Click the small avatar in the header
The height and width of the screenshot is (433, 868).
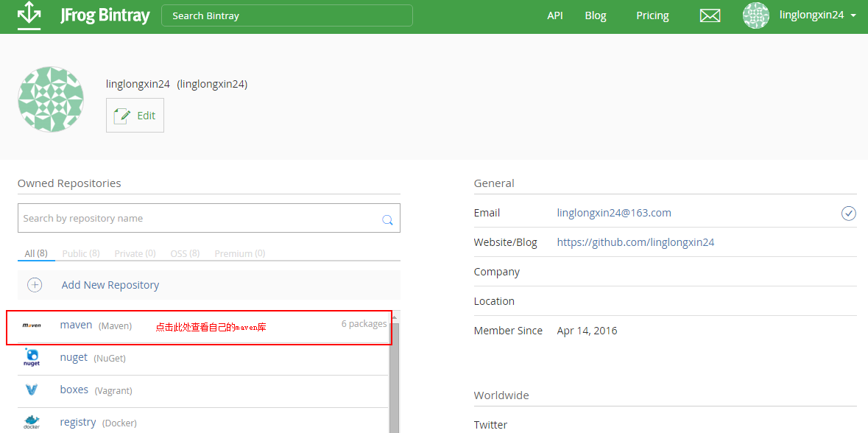(755, 15)
